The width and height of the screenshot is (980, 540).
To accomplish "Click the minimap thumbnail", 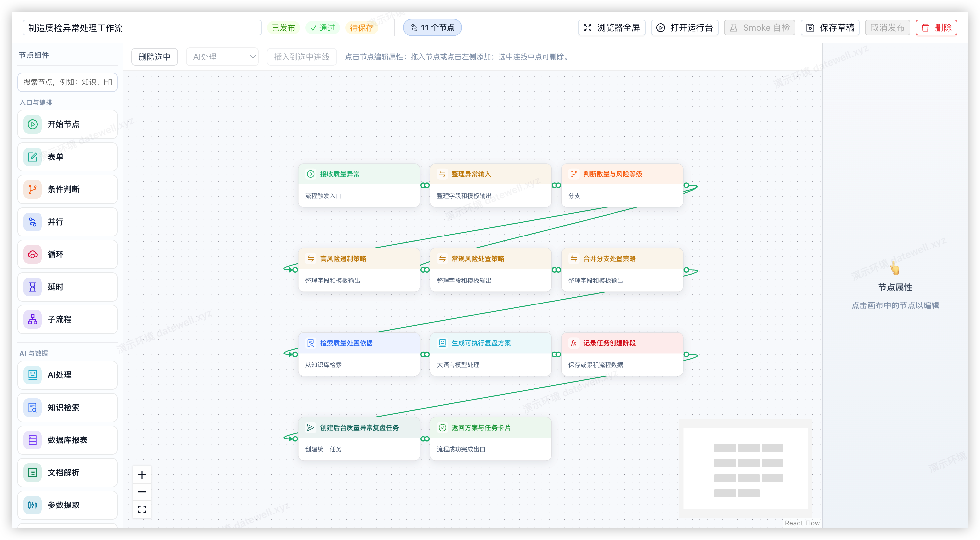I will pos(746,468).
